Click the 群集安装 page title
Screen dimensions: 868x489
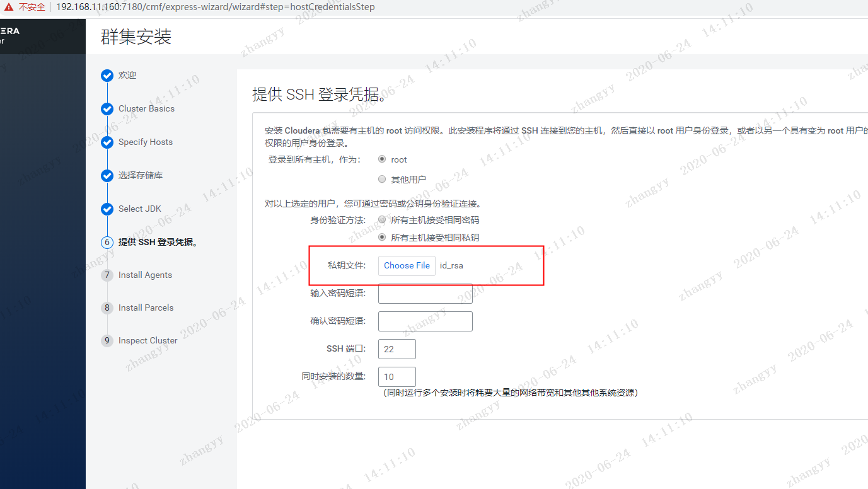[x=136, y=37]
